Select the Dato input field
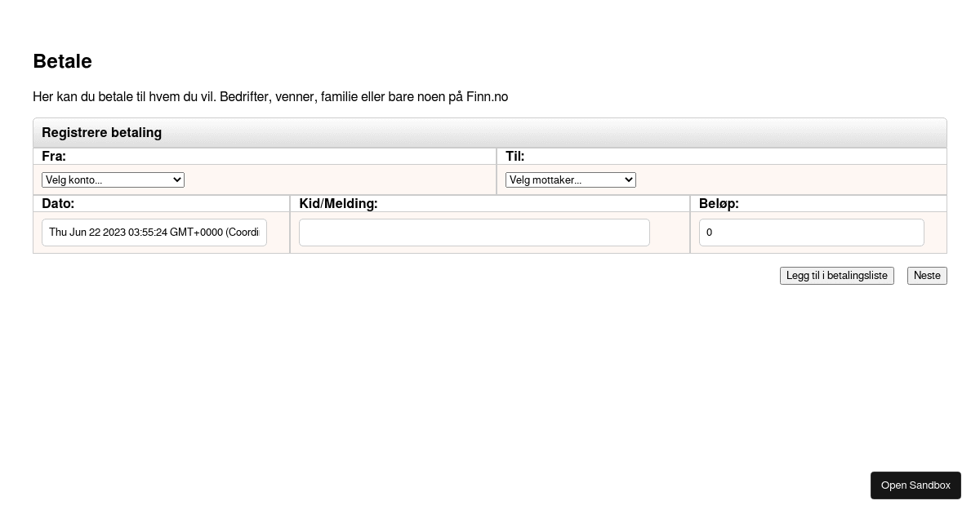980x514 pixels. [154, 233]
